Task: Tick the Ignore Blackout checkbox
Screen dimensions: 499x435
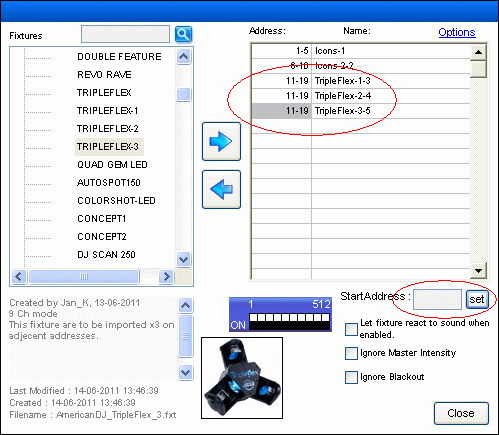Action: click(x=351, y=377)
